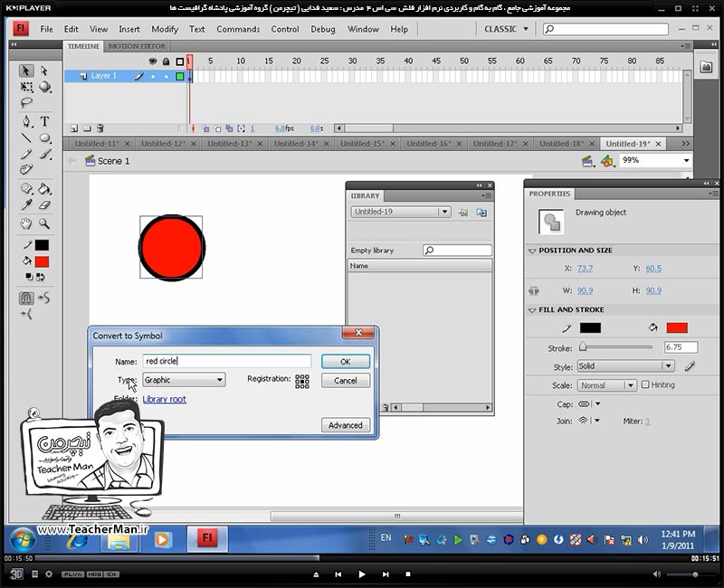Select the Lasso tool
The height and width of the screenshot is (588, 724).
pyautogui.click(x=26, y=102)
